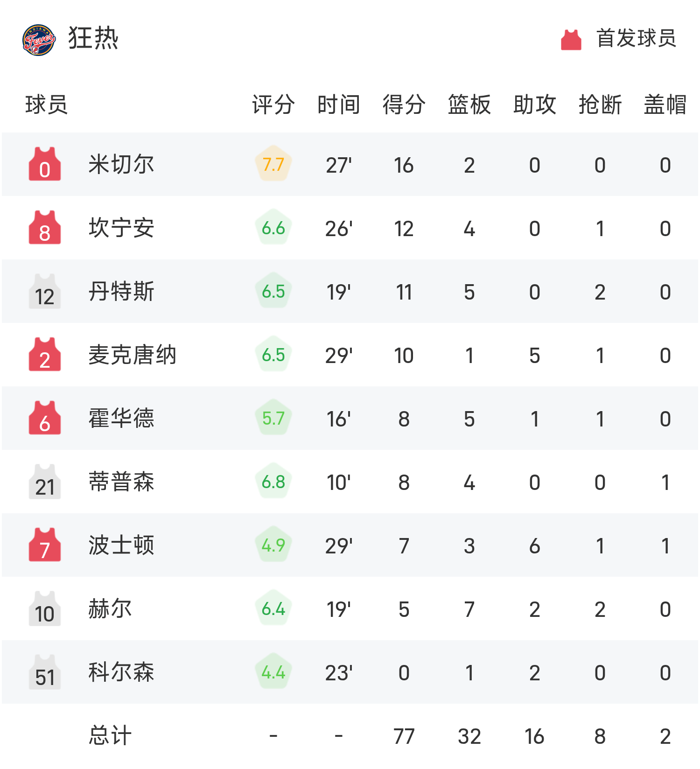This screenshot has height=769, width=700.
Task: Sort by the 助攻 column header
Action: click(x=535, y=105)
